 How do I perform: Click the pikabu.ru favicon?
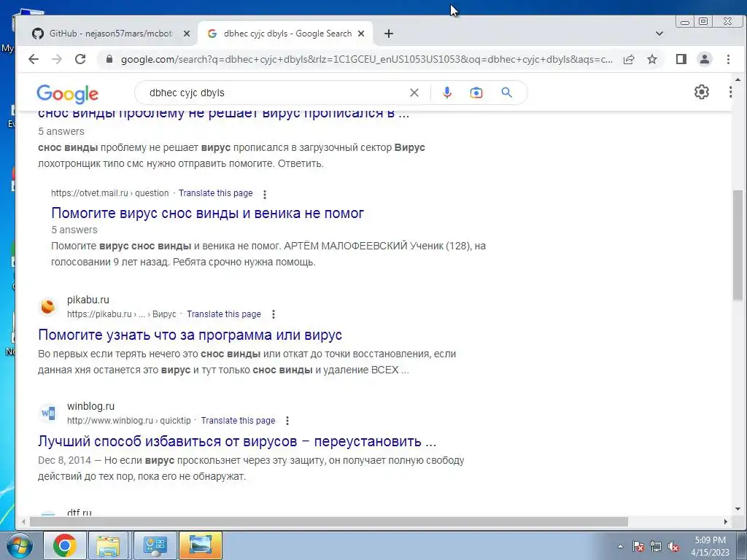(x=47, y=306)
